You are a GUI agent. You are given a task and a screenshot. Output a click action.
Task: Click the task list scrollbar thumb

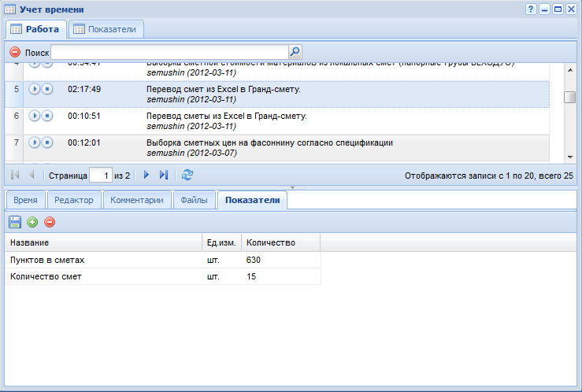569,97
